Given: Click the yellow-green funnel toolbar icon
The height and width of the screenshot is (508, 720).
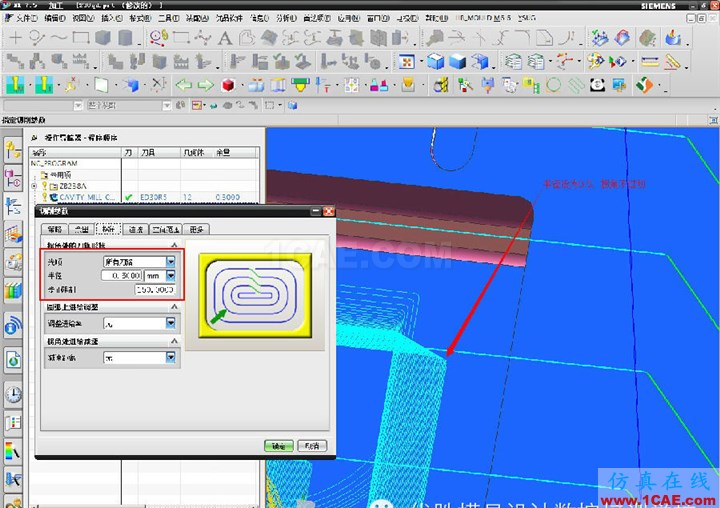Looking at the screenshot, I should [x=300, y=85].
